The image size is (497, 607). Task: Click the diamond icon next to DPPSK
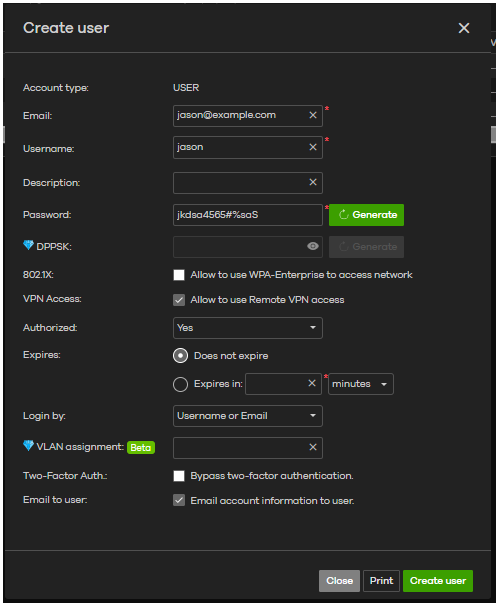(x=28, y=245)
